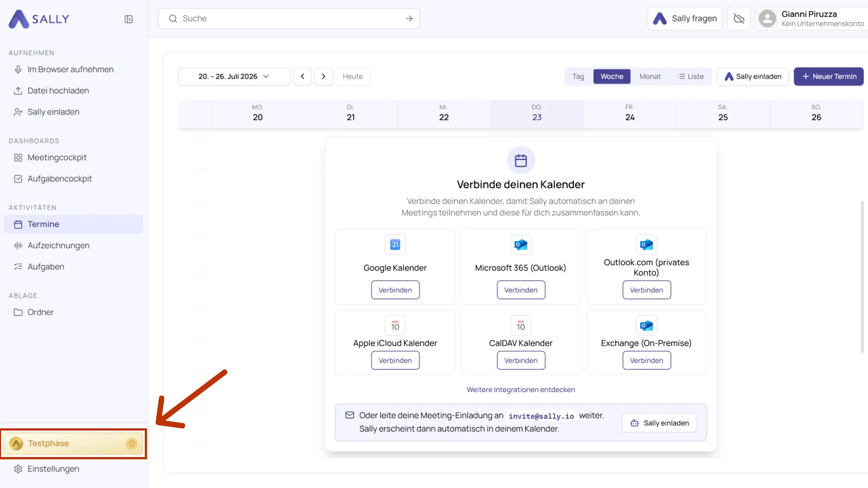Open Gianni Piruzza profile avatar
868x488 pixels.
pyautogui.click(x=767, y=19)
